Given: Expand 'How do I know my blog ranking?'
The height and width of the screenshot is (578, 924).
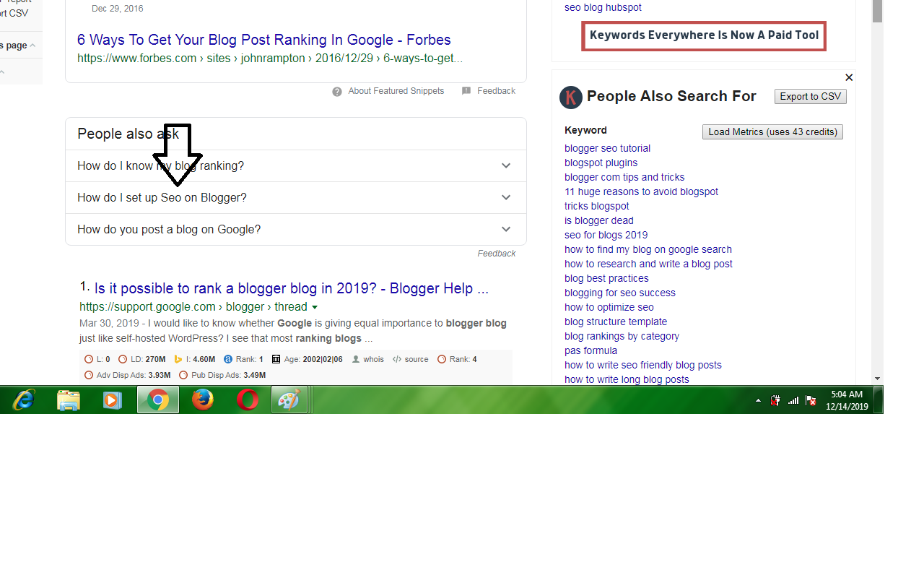Looking at the screenshot, I should [x=296, y=165].
